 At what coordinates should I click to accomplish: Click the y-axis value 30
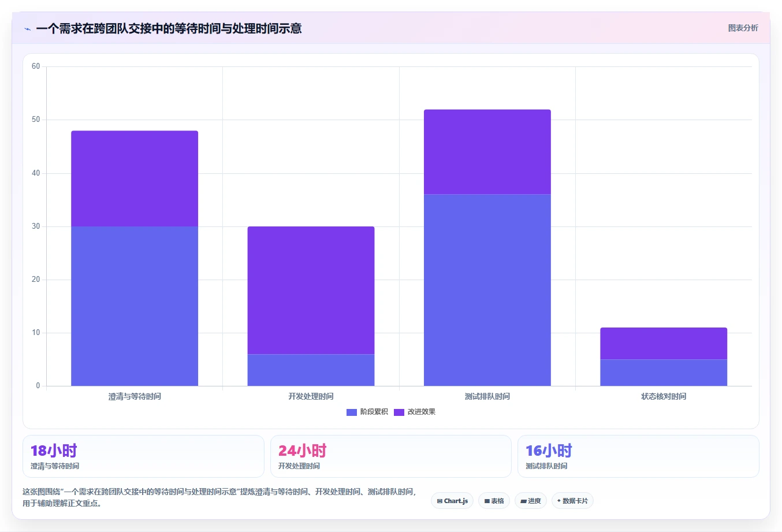pos(36,226)
